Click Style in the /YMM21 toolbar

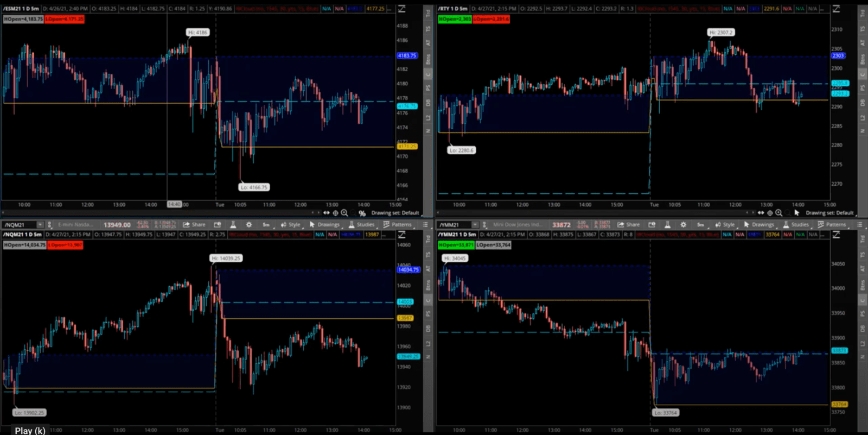click(725, 225)
